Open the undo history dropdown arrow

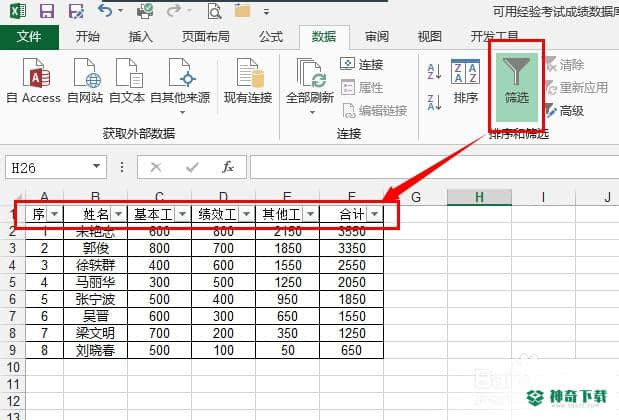tap(121, 11)
